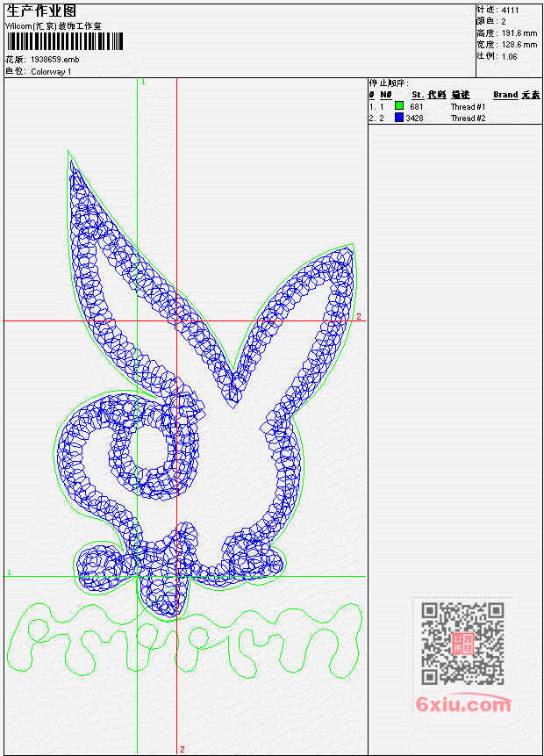Click the stitch count value 4111
This screenshot has width=544, height=756.
[x=511, y=11]
